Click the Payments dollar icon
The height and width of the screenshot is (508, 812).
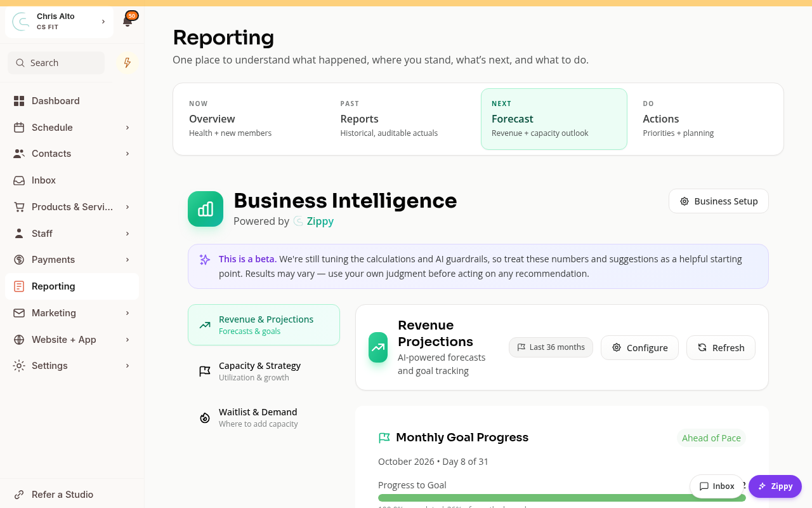coord(19,260)
